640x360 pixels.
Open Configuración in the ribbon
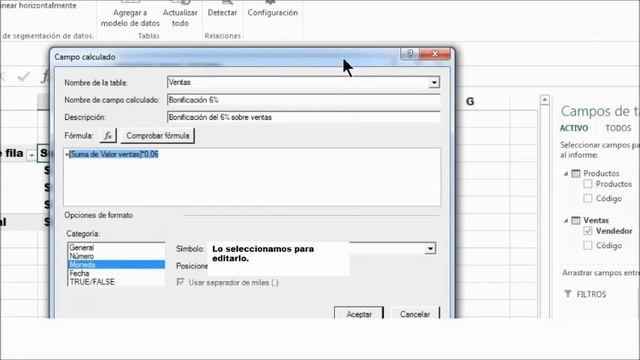[x=273, y=13]
